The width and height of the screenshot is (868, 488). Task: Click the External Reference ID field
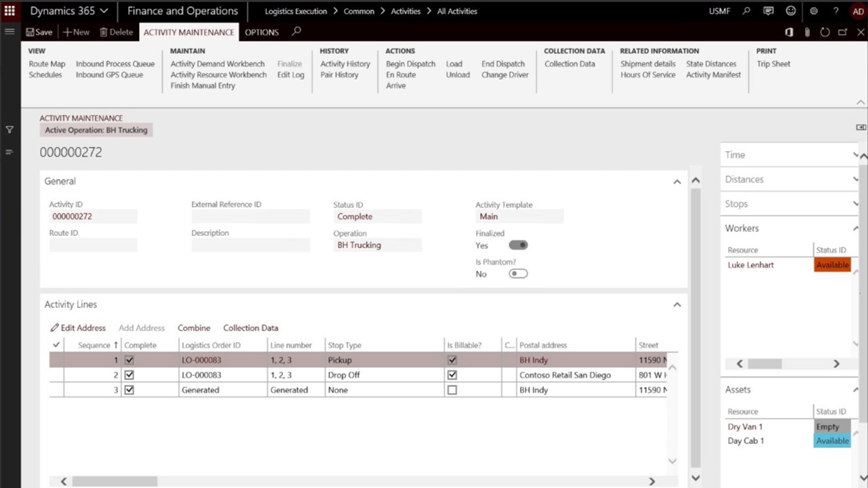(x=250, y=216)
